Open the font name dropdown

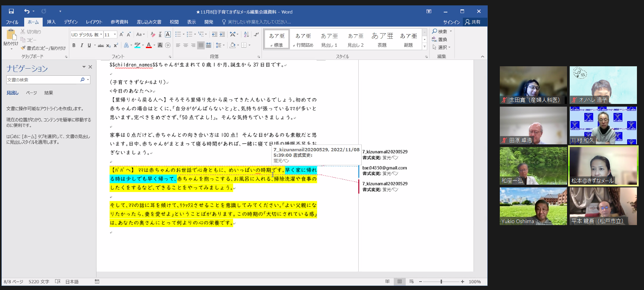coord(101,35)
